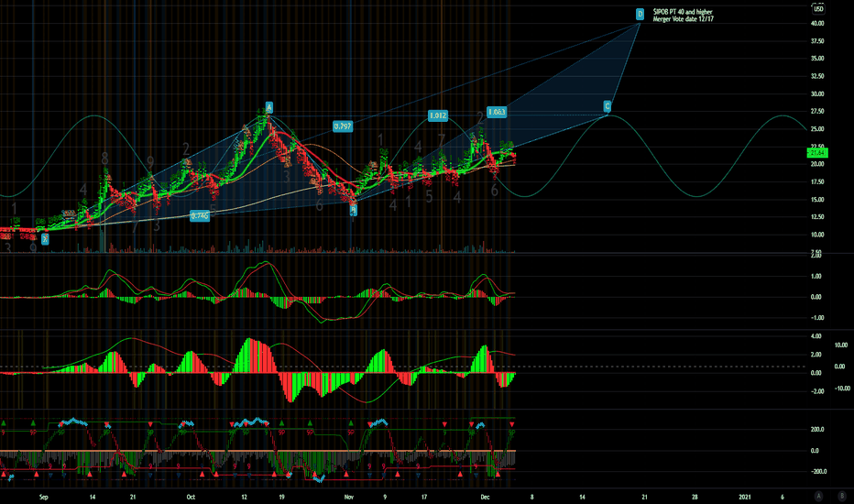The width and height of the screenshot is (854, 504).
Task: Click the green 21.84 current price label
Action: pyautogui.click(x=817, y=153)
